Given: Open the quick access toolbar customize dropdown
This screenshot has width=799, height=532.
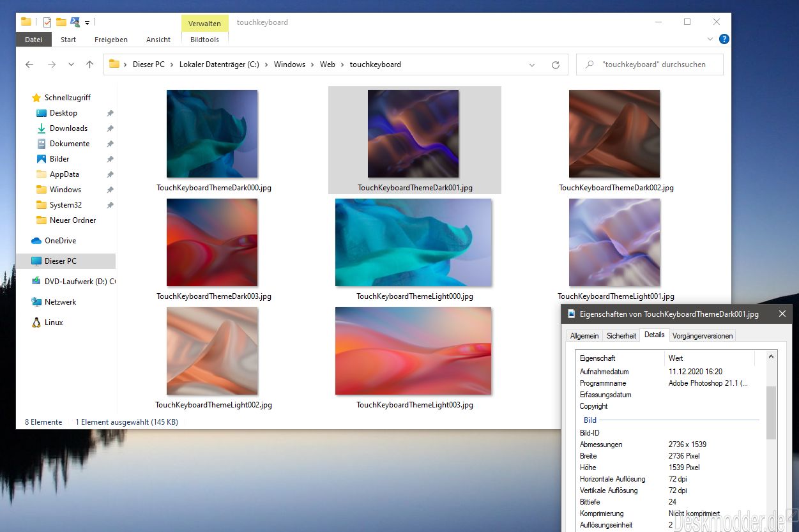Looking at the screenshot, I should click(87, 22).
